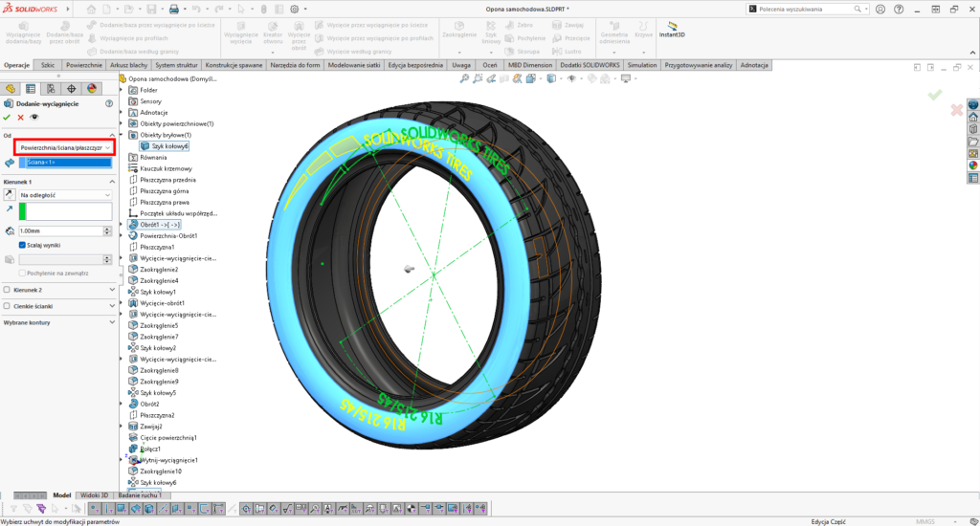Image resolution: width=980 pixels, height=526 pixels.
Task: Open the FeatureManager design tree tab icon
Action: click(x=10, y=89)
